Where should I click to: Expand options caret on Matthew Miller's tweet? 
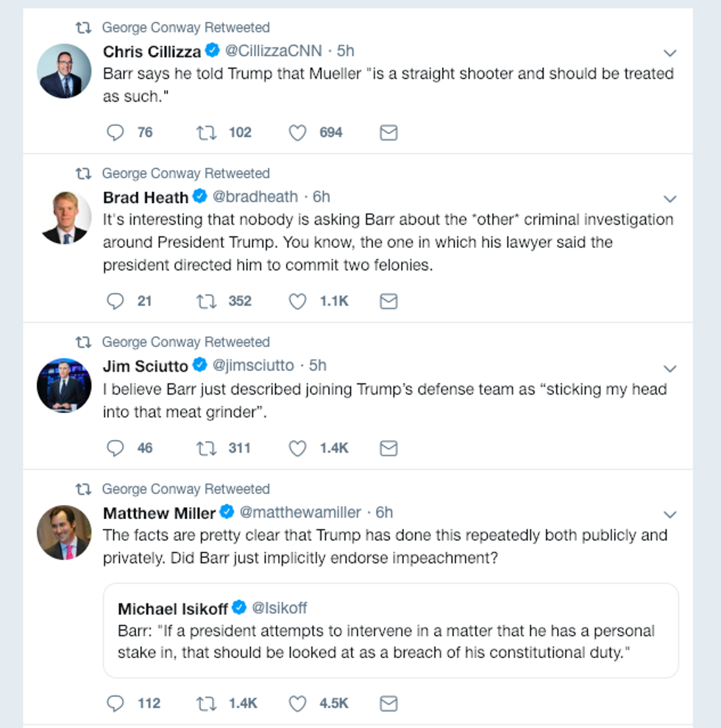[669, 514]
